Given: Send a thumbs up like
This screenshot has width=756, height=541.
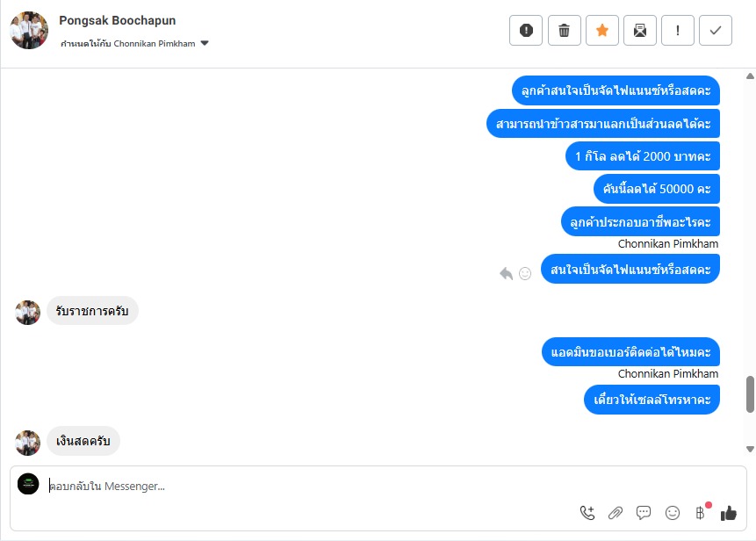Looking at the screenshot, I should click(729, 513).
